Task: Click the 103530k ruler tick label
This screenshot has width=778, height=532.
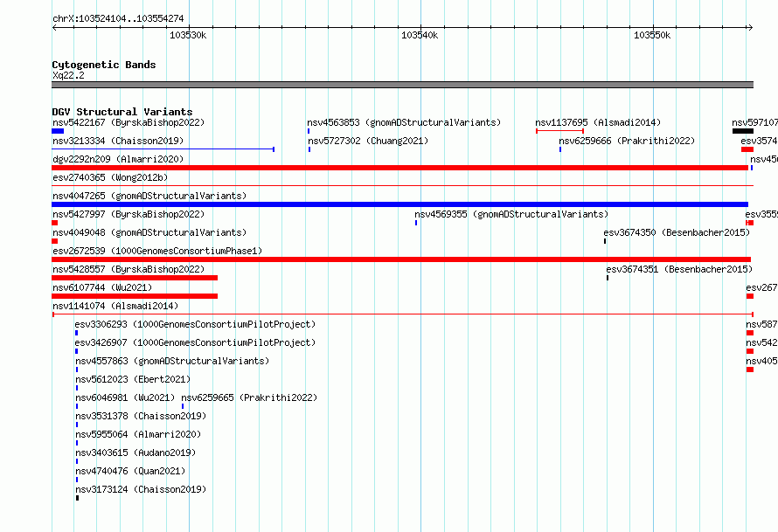Action: click(188, 35)
